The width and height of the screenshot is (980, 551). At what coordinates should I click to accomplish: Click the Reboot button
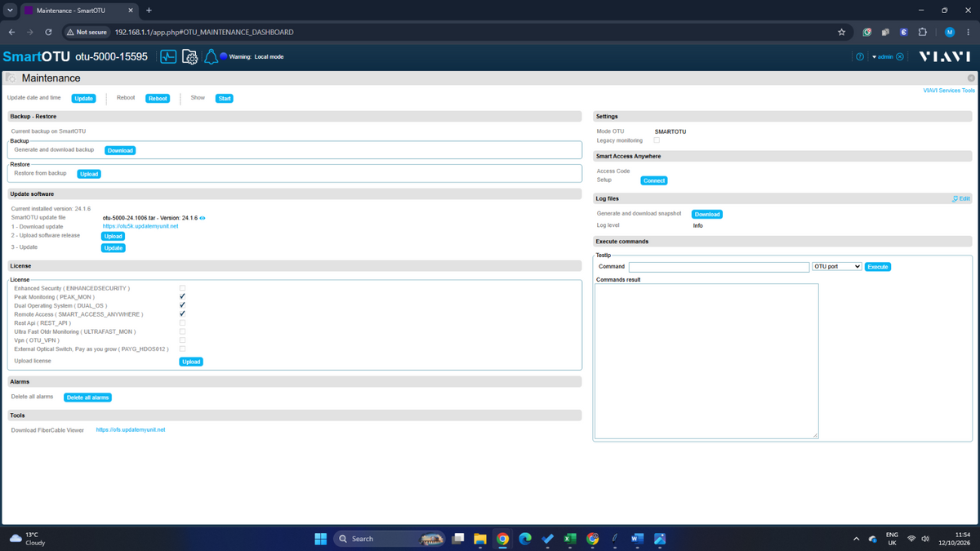158,98
